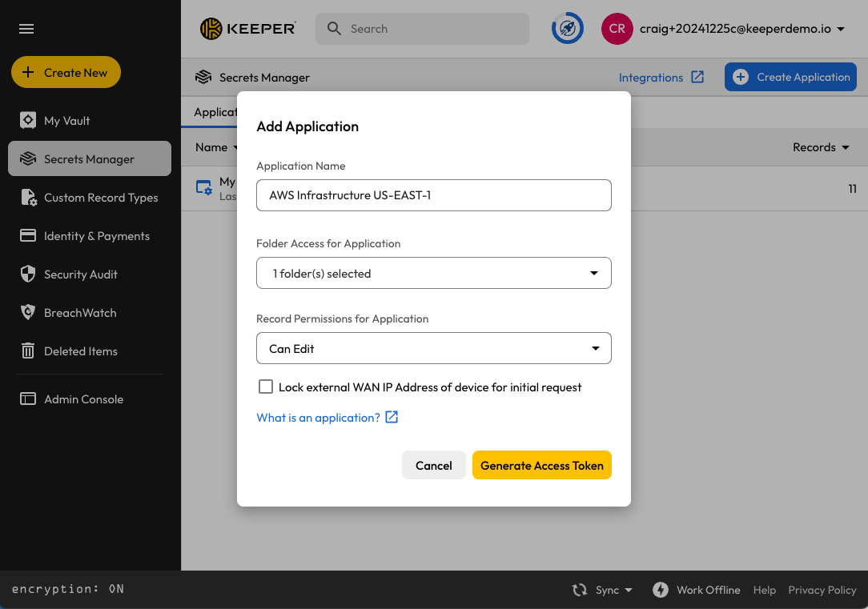
Task: Cancel the Add Application dialog
Action: [x=433, y=466]
